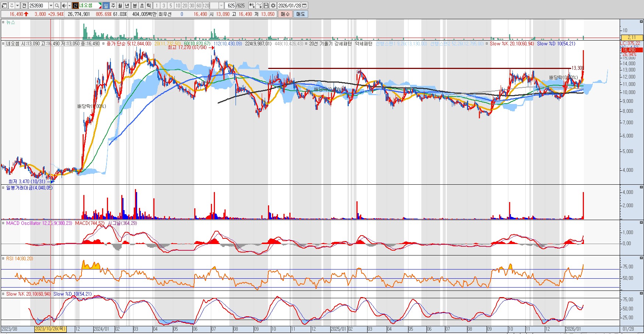Open chart settings gear icon
This screenshot has width=644, height=334.
pos(273,6)
